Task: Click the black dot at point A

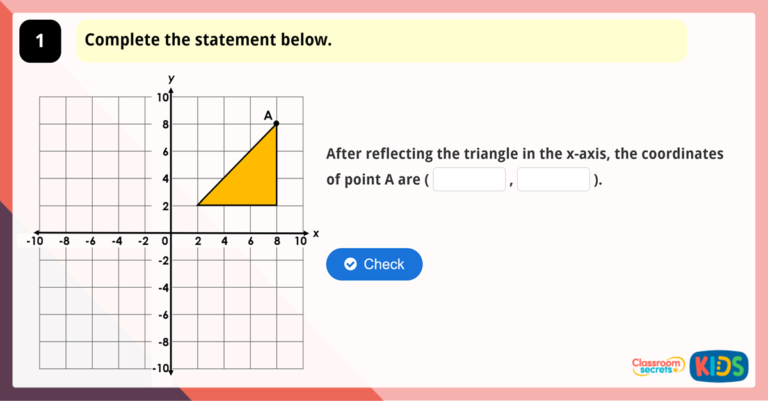Action: 276,124
